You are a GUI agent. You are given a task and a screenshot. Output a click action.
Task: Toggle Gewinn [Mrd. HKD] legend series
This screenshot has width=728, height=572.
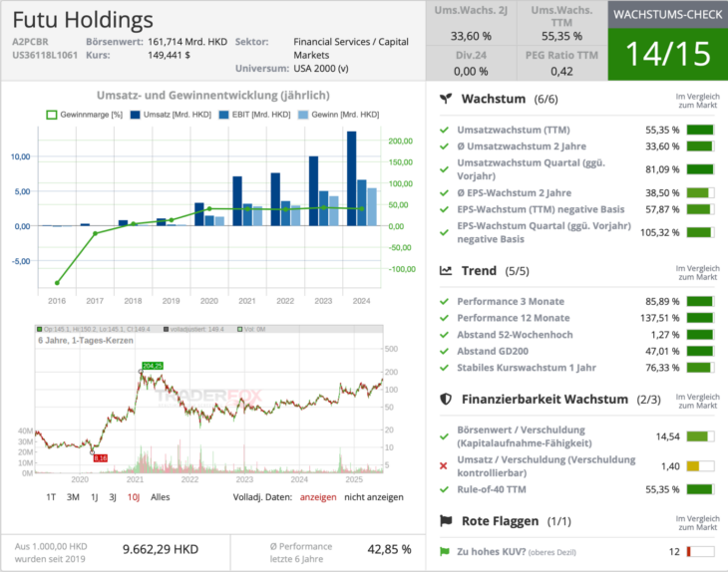click(x=339, y=115)
